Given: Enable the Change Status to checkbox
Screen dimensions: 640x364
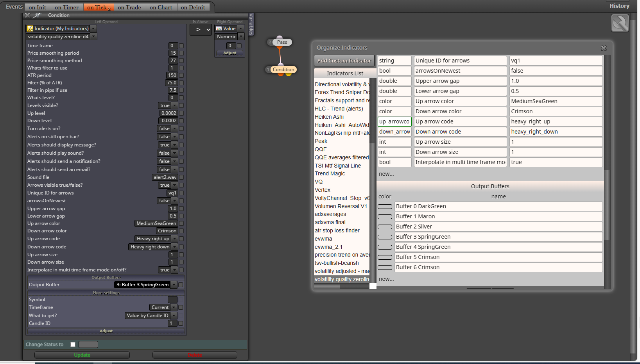Looking at the screenshot, I should [73, 344].
